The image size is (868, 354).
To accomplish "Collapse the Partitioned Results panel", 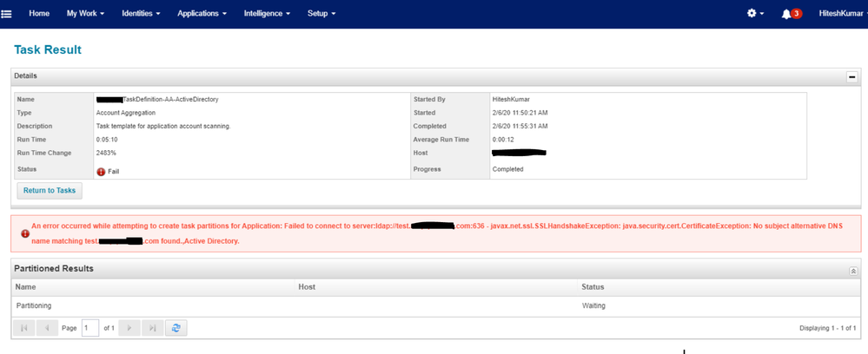I will tap(852, 271).
